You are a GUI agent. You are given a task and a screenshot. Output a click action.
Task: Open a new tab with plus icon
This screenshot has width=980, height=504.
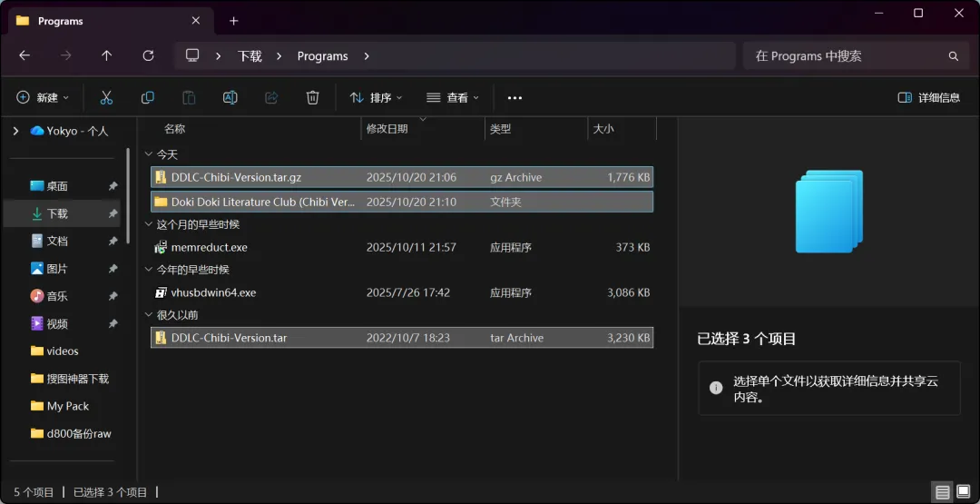pos(234,21)
